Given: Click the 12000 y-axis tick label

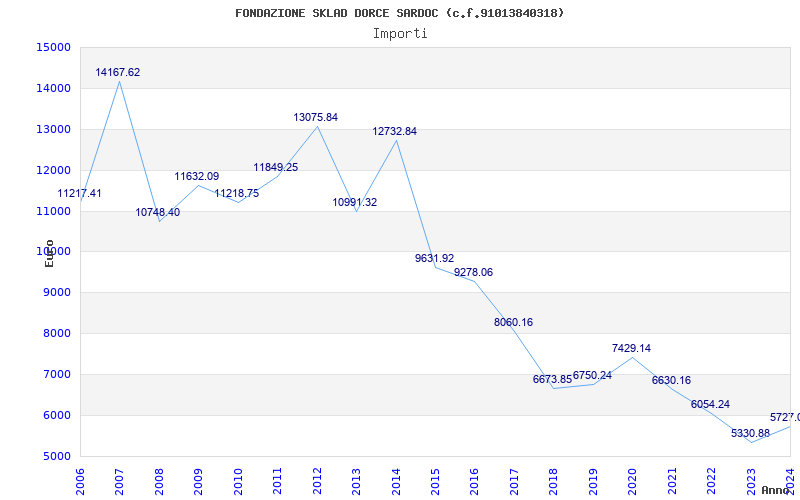Looking at the screenshot, I should point(54,170).
